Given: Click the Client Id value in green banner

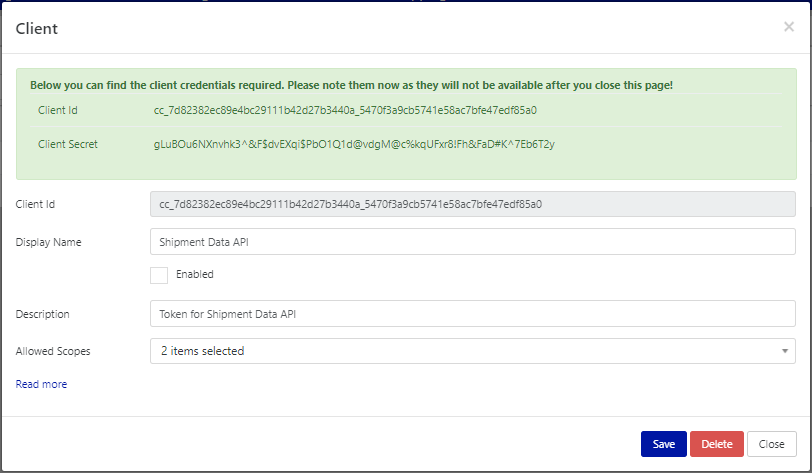Looking at the screenshot, I should (x=345, y=110).
